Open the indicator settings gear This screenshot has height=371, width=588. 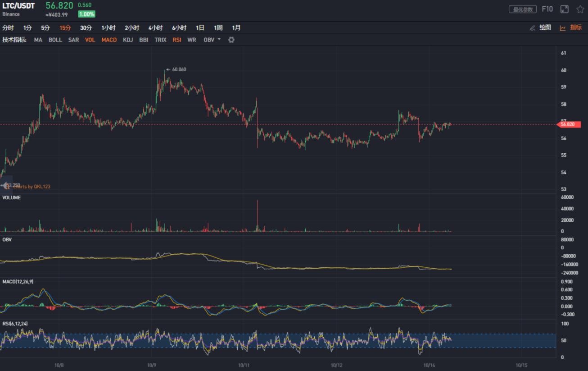(x=231, y=40)
